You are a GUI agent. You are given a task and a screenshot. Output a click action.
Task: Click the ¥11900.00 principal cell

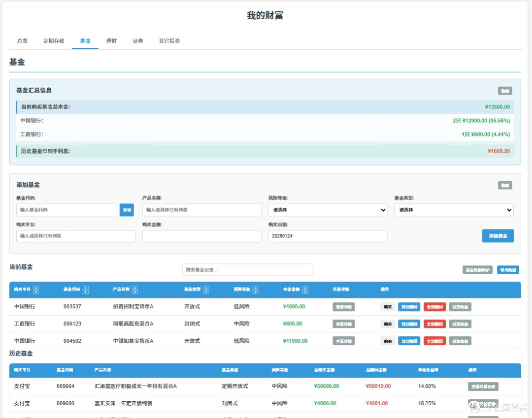[295, 341]
